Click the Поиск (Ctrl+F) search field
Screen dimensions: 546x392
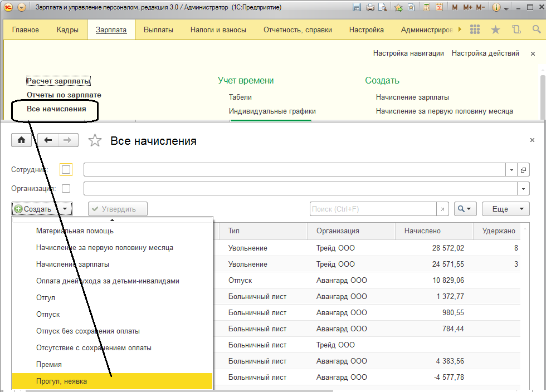[x=372, y=209]
